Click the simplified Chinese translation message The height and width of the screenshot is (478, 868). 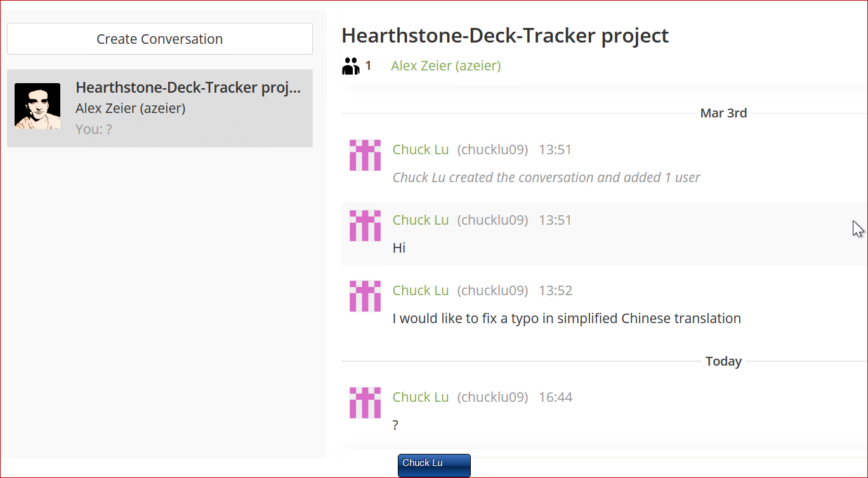pyautogui.click(x=567, y=318)
